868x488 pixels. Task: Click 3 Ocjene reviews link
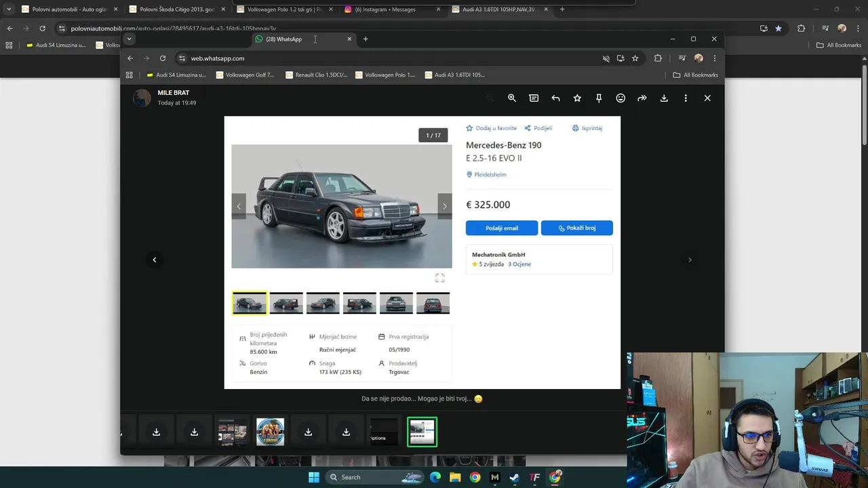pos(519,264)
